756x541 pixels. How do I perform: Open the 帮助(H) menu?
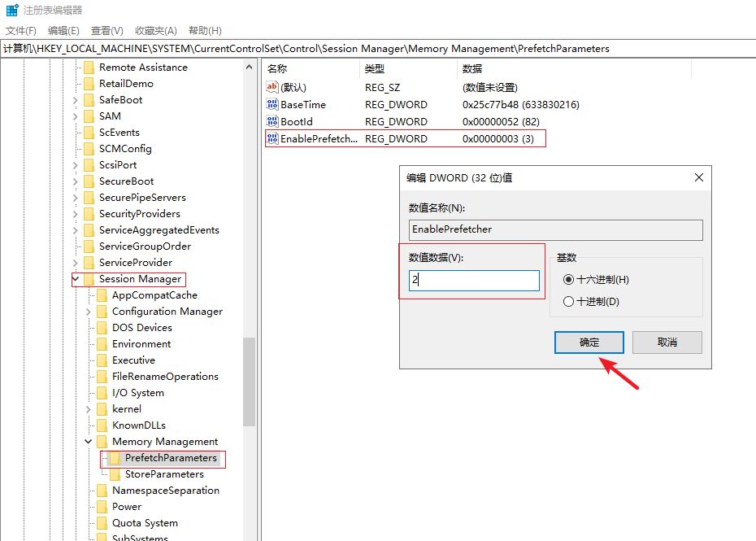[205, 30]
